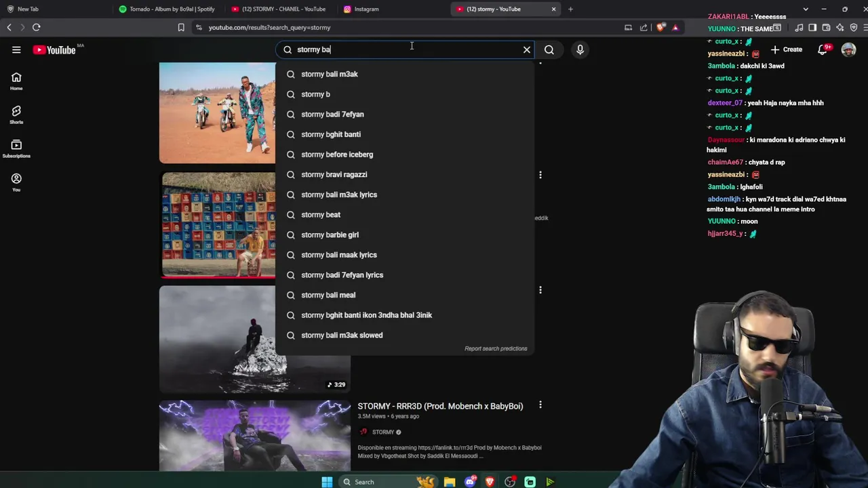This screenshot has height=488, width=868.
Task: Open options menu for RRR3D video
Action: tap(540, 405)
